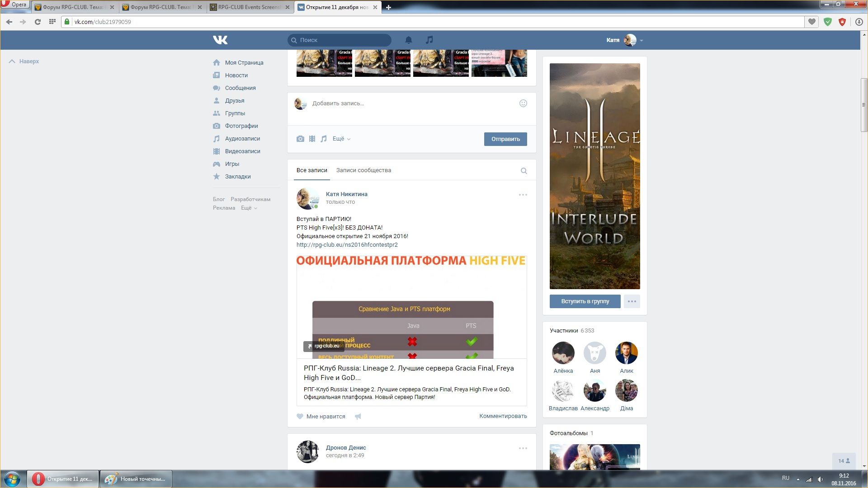Open the VK notifications bell
The height and width of the screenshot is (488, 868).
click(408, 40)
